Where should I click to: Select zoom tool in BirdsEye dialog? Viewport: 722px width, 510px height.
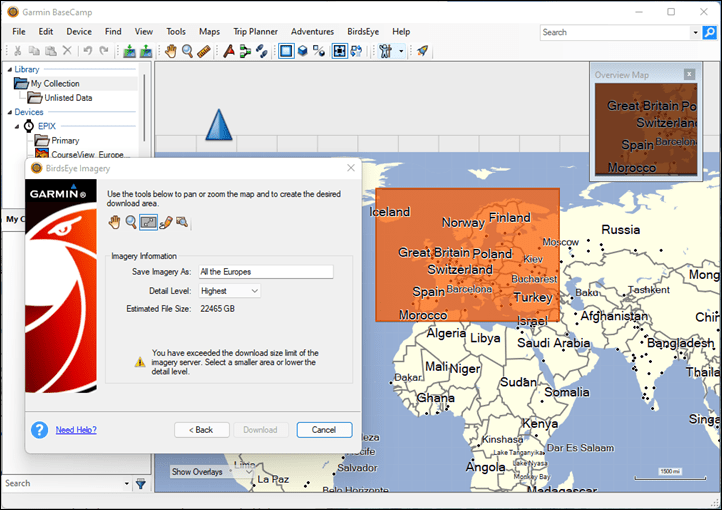click(131, 222)
